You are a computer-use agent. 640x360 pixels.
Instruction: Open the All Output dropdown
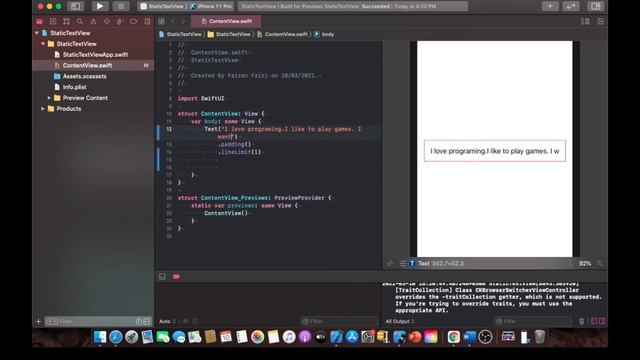point(400,322)
